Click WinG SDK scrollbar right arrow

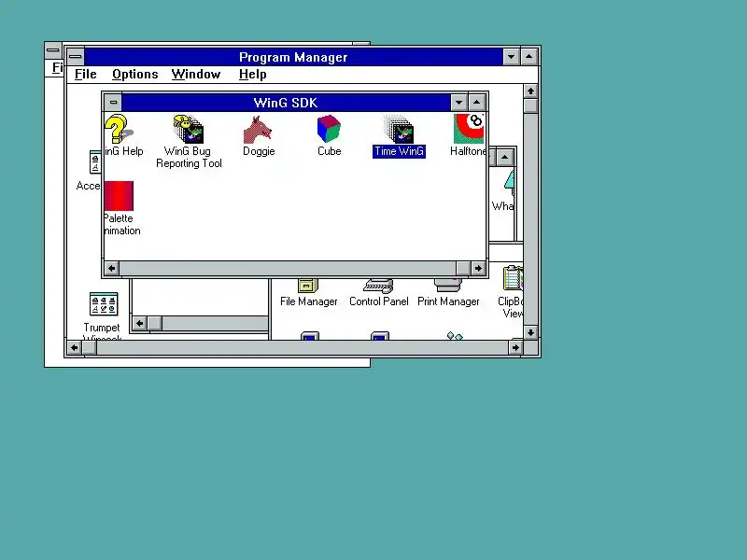click(x=478, y=268)
